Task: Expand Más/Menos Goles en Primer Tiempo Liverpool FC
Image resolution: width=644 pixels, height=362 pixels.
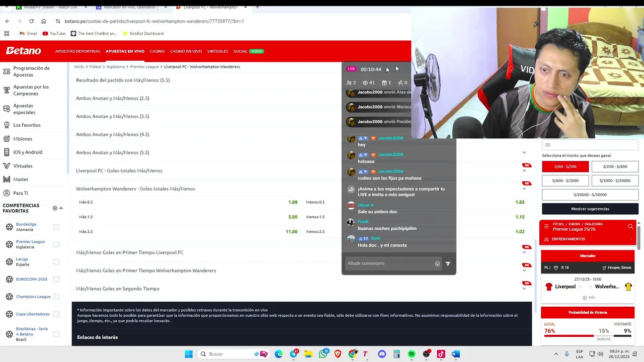Action: tap(524, 252)
